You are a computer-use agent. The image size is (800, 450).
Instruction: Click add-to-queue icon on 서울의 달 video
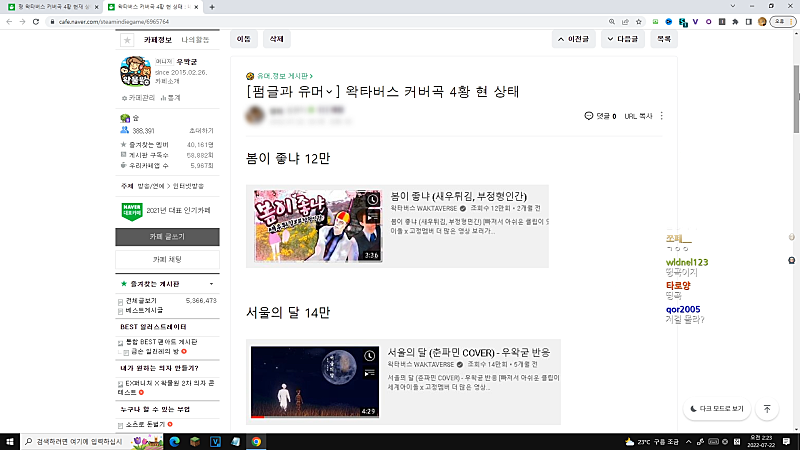tap(370, 373)
